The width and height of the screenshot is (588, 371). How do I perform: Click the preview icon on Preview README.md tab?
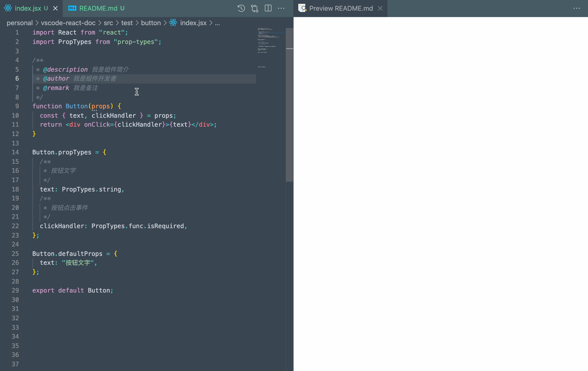[302, 8]
